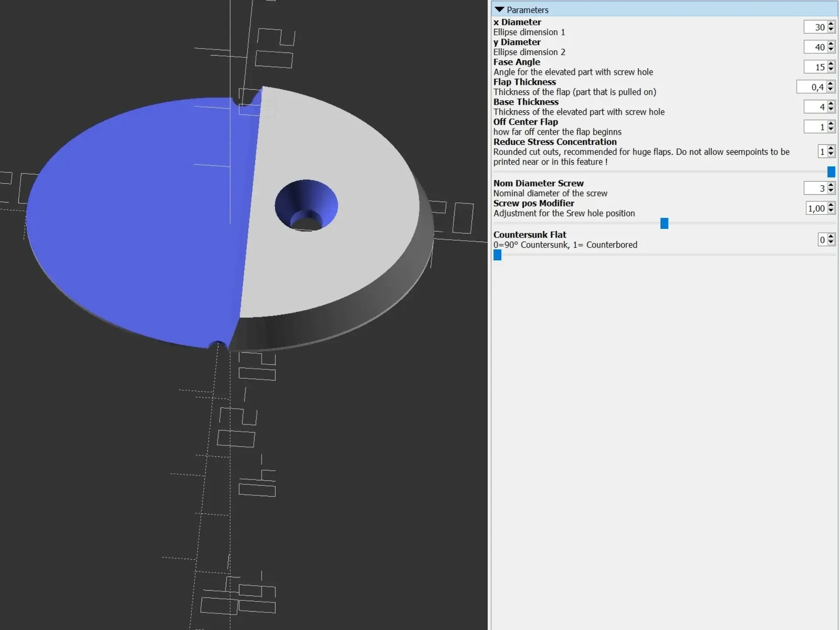This screenshot has width=840, height=630.
Task: Click the countersunk screw hole in model
Action: 306,205
